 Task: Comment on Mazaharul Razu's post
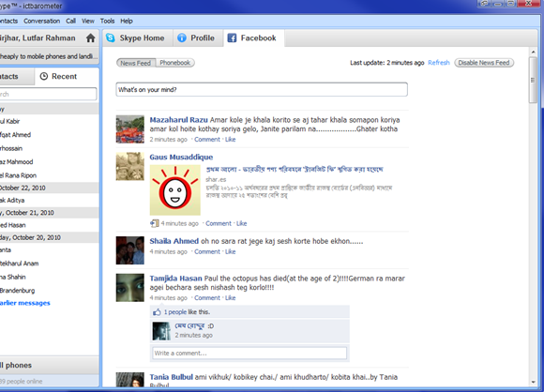click(207, 140)
